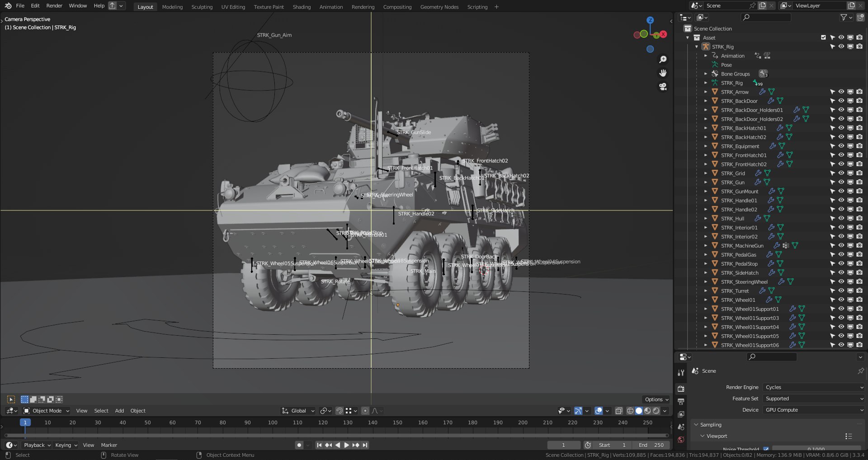The height and width of the screenshot is (460, 868).
Task: Open the Feature Set dropdown (Supported)
Action: [x=814, y=399]
